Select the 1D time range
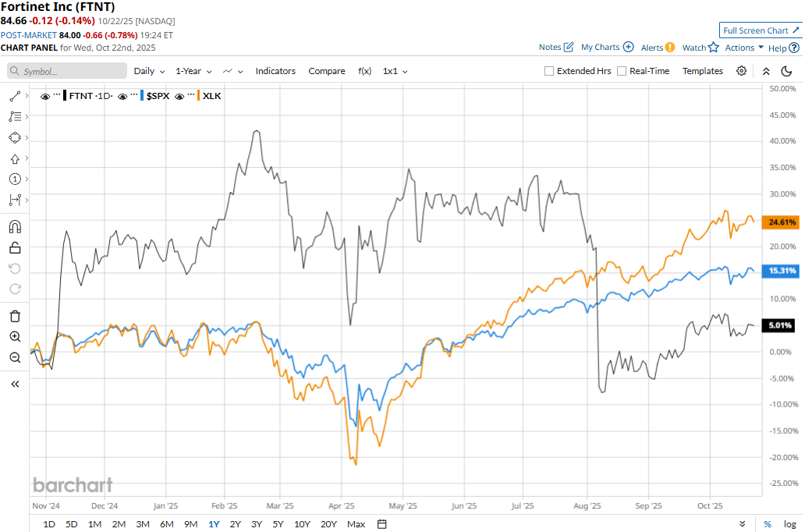The width and height of the screenshot is (805, 532). tap(49, 523)
